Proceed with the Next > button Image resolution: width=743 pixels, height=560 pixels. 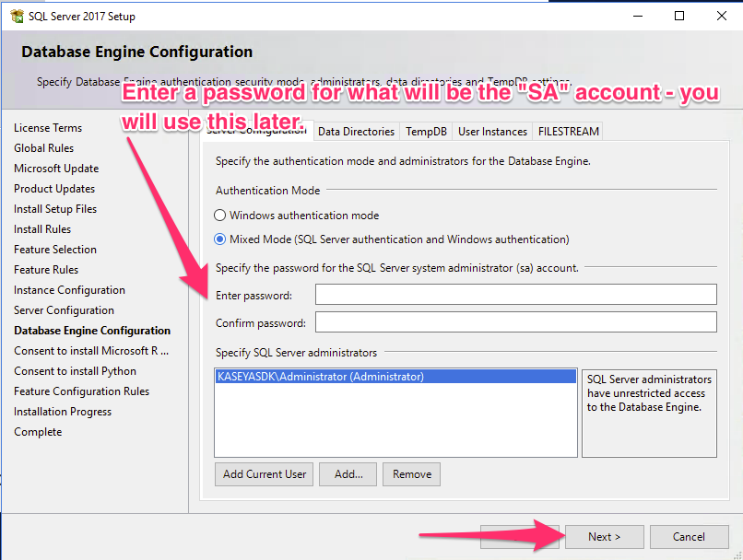pyautogui.click(x=604, y=537)
